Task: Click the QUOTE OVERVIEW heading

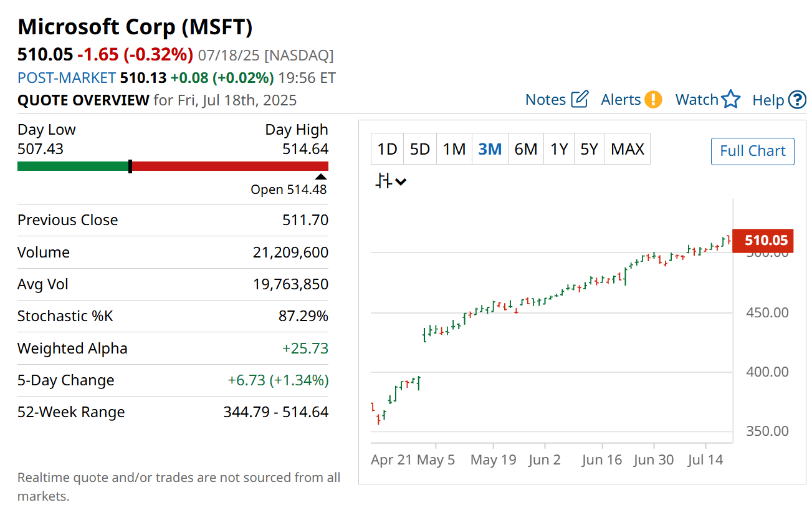Action: coord(84,100)
